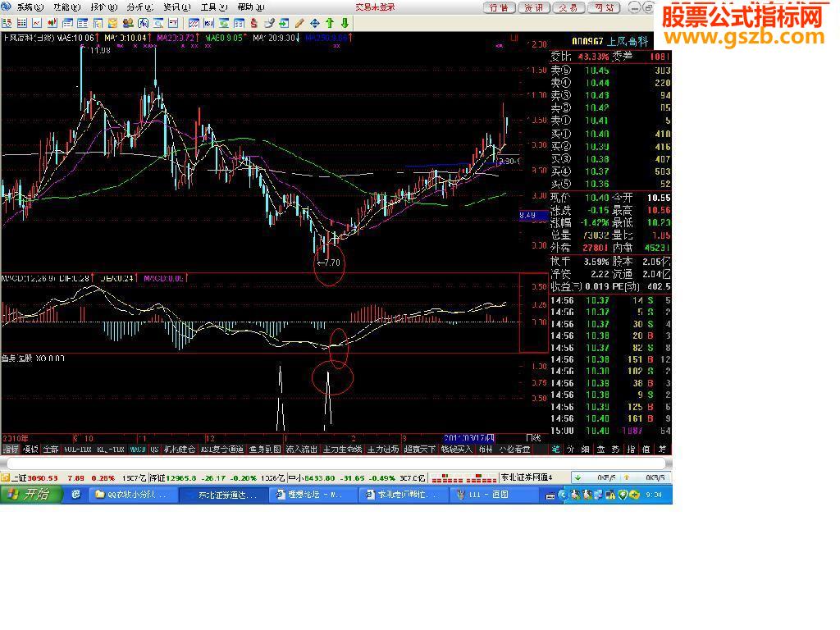840x630 pixels.
Task: Click the green up arrow toolbar icon
Action: 330,23
